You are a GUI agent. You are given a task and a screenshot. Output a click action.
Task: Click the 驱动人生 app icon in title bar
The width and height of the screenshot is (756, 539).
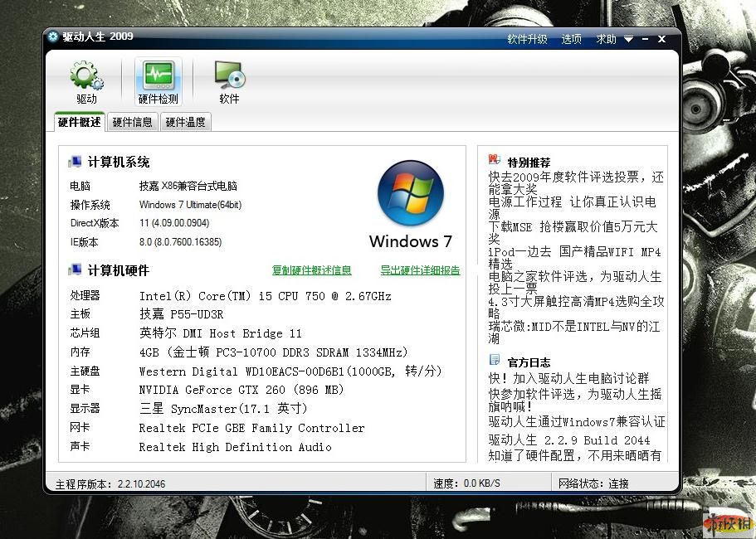[x=53, y=37]
